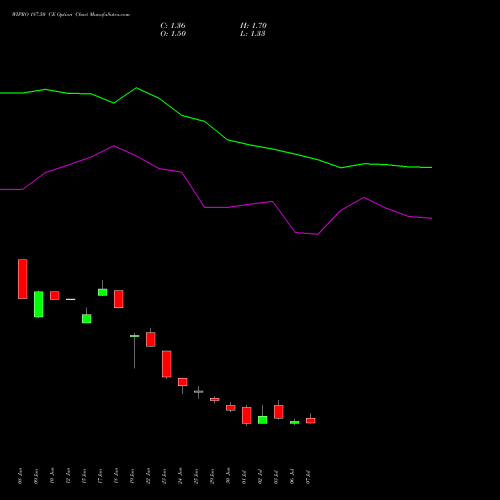This screenshot has width=500, height=500.
Task: Select the 07 Jul date label
Action: tap(308, 477)
